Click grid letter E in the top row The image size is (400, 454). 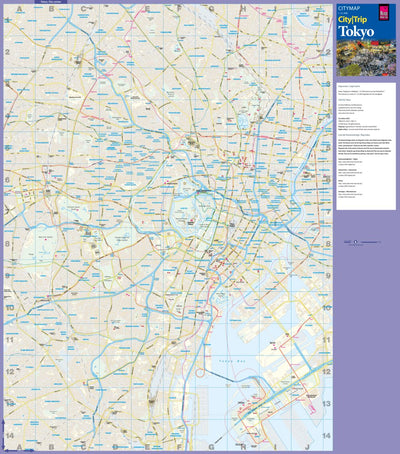point(147,9)
